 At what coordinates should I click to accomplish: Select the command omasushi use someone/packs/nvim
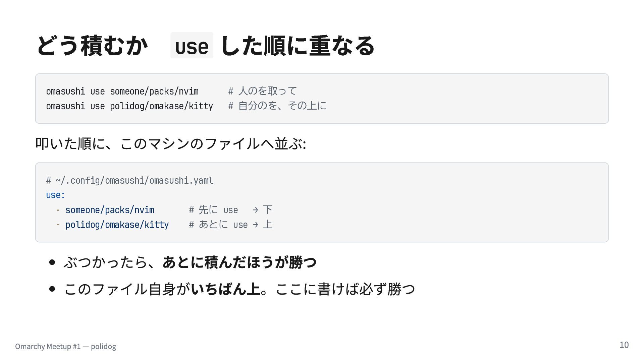coord(122,91)
